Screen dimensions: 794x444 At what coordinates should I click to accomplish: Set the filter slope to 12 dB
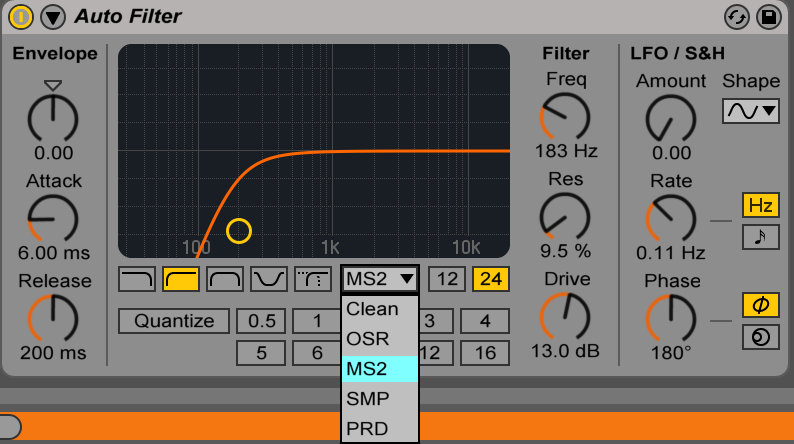point(447,279)
